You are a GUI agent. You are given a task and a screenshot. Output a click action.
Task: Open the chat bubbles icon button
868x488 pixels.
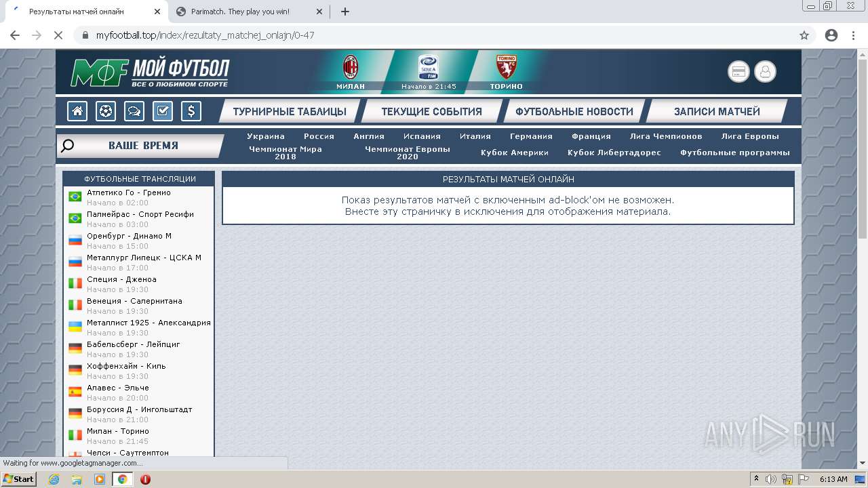coord(134,111)
